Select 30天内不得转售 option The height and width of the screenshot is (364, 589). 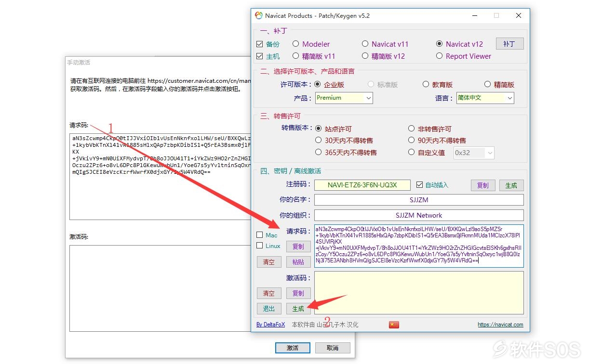click(318, 141)
